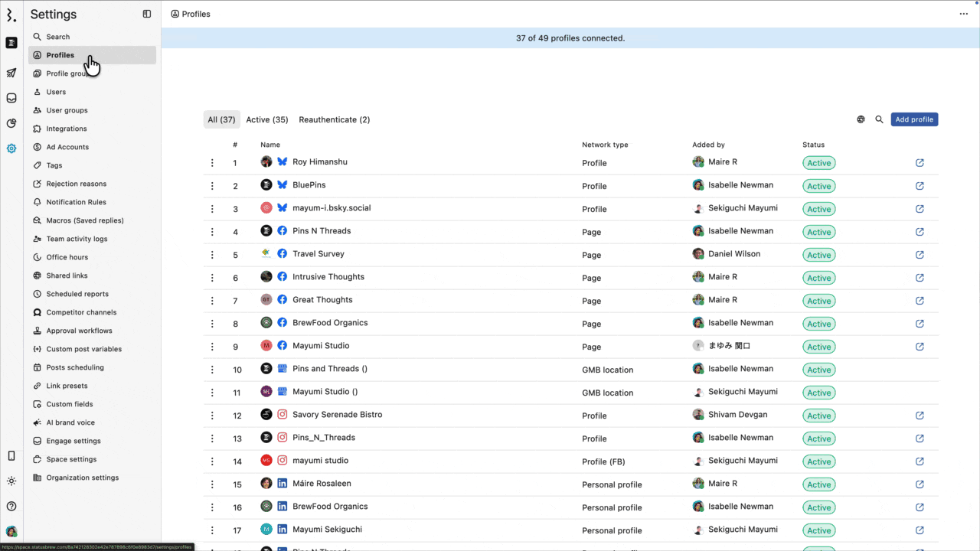Click the magnifier icon above the profiles table
This screenshot has width=980, height=551.
[879, 119]
